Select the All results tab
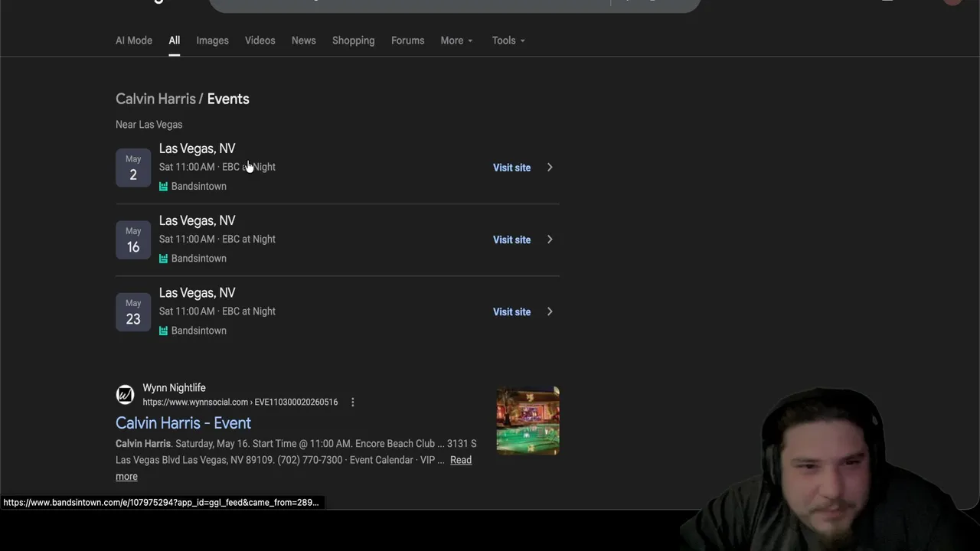This screenshot has width=980, height=551. pyautogui.click(x=175, y=41)
